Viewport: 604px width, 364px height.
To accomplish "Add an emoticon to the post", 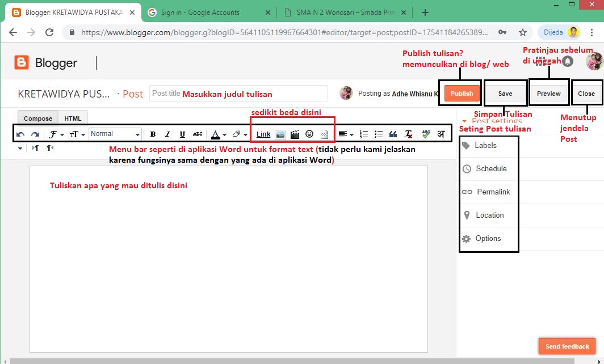I will [x=309, y=134].
